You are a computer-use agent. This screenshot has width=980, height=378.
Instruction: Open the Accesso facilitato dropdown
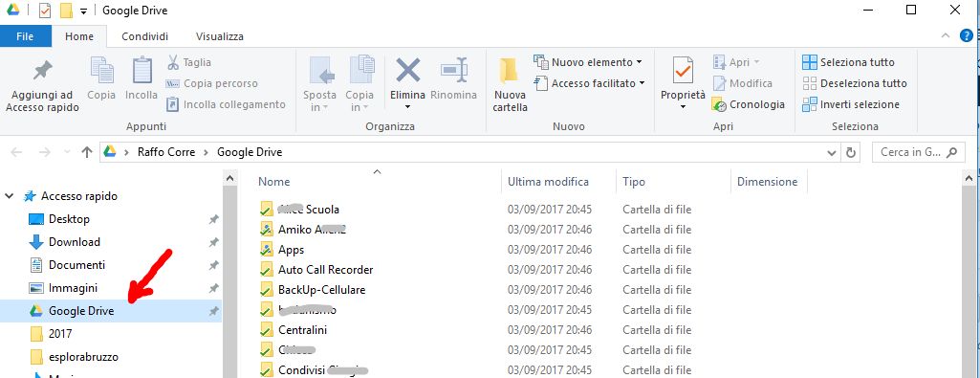click(x=642, y=83)
